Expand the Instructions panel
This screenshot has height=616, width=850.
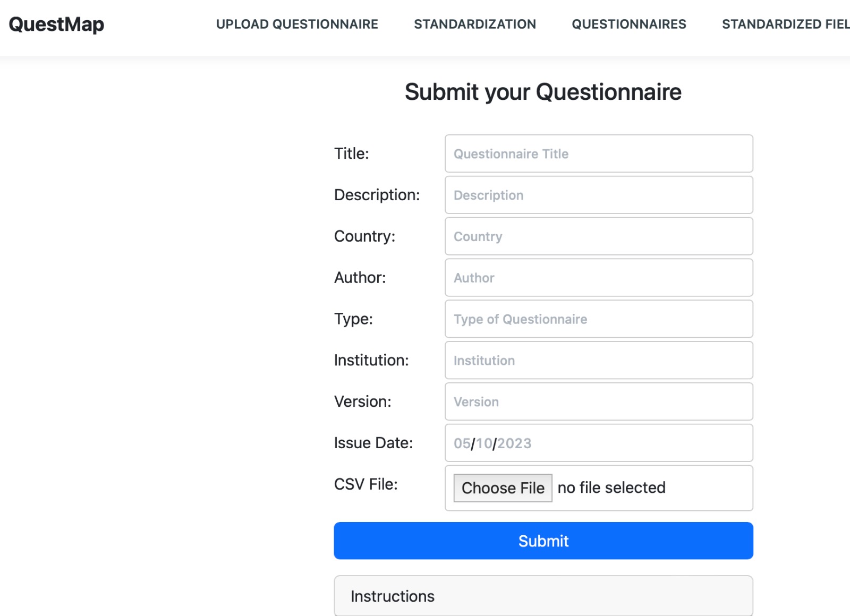[543, 596]
